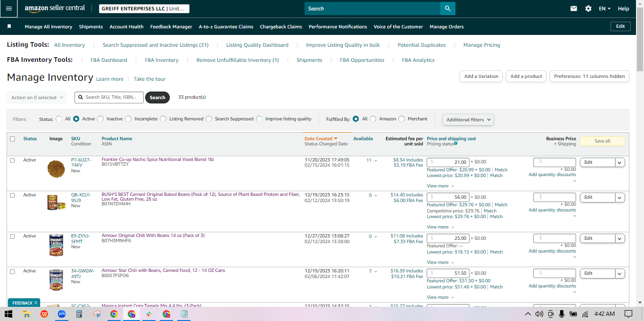Click the Add a product button
This screenshot has width=644, height=321.
click(x=526, y=76)
